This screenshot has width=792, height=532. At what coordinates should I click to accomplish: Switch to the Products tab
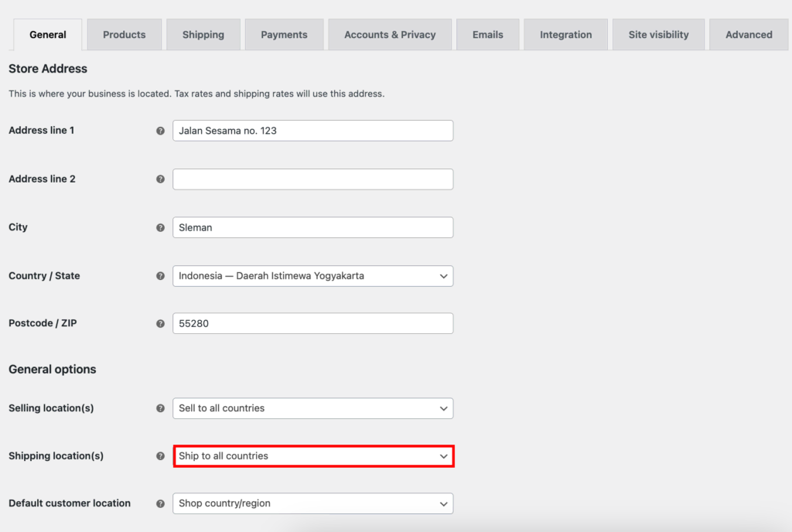click(124, 35)
